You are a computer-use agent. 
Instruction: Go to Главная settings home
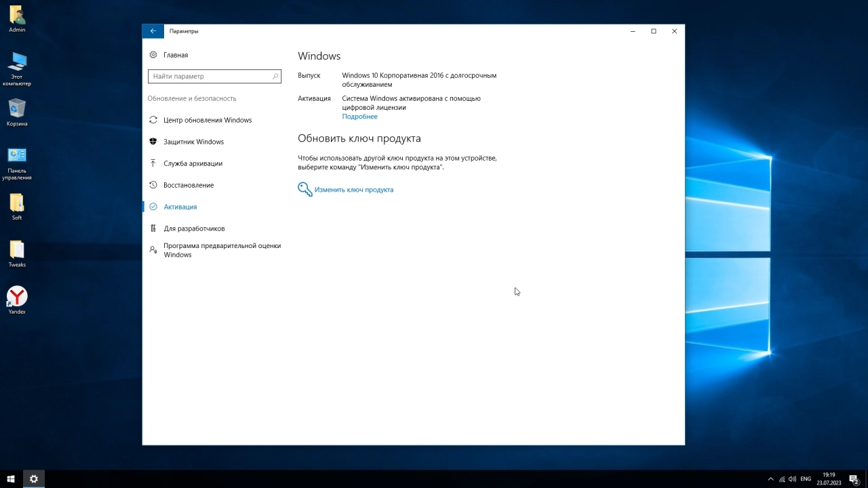coord(176,55)
